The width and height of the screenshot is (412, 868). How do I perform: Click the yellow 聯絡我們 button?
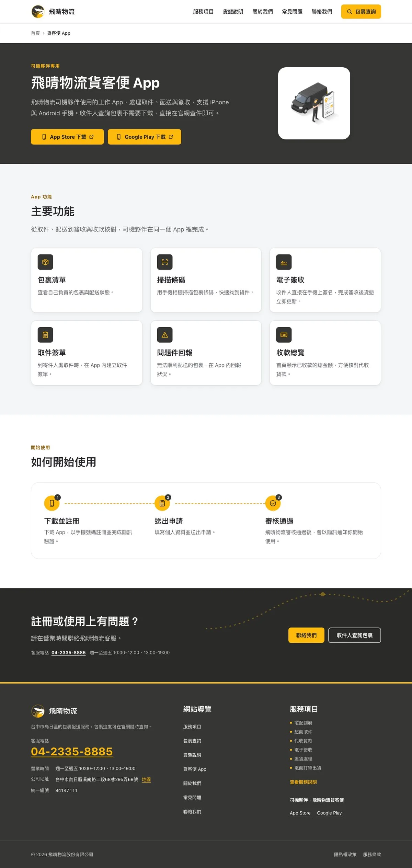coord(306,635)
